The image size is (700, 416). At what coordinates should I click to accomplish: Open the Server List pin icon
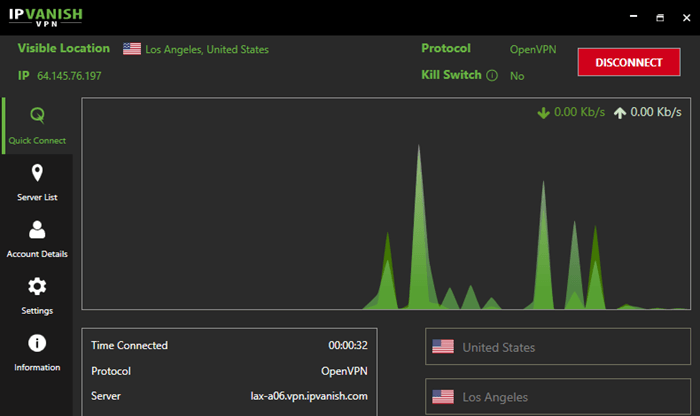[x=37, y=173]
